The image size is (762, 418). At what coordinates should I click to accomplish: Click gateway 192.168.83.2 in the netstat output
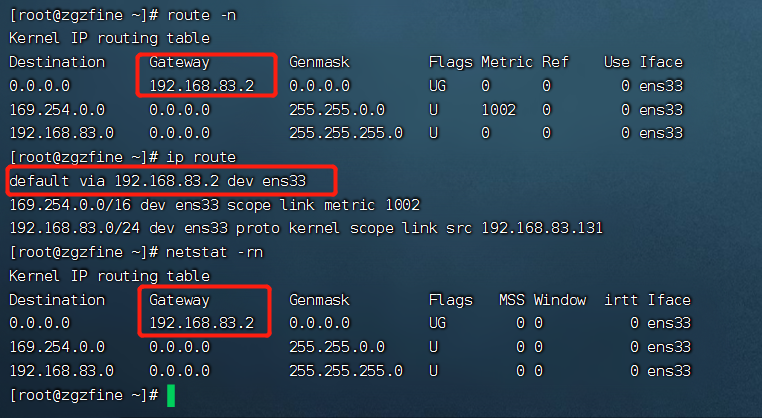[201, 323]
